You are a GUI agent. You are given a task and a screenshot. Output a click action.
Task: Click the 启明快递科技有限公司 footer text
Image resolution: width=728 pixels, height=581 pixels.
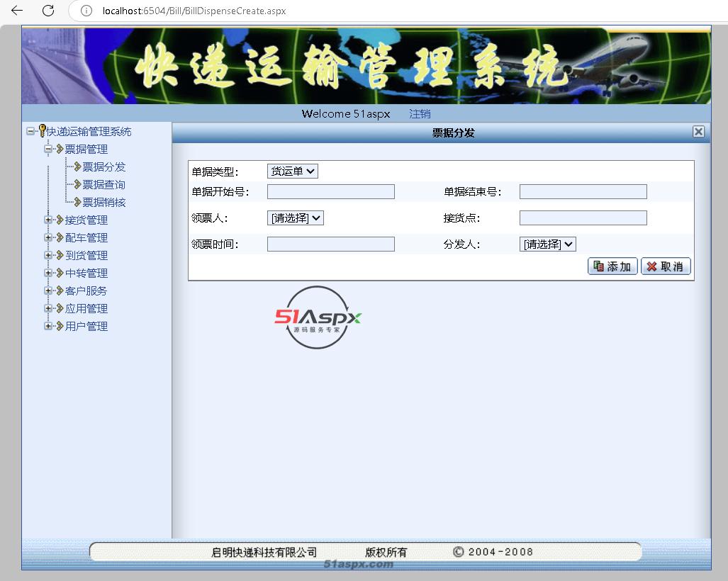tap(264, 552)
